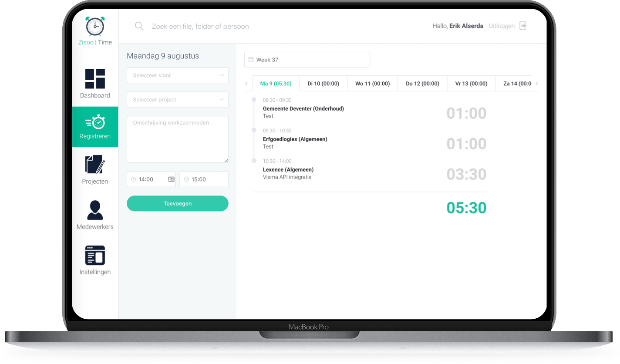This screenshot has height=364, width=620.
Task: Select the Registreren stopwatch icon
Action: click(x=95, y=122)
